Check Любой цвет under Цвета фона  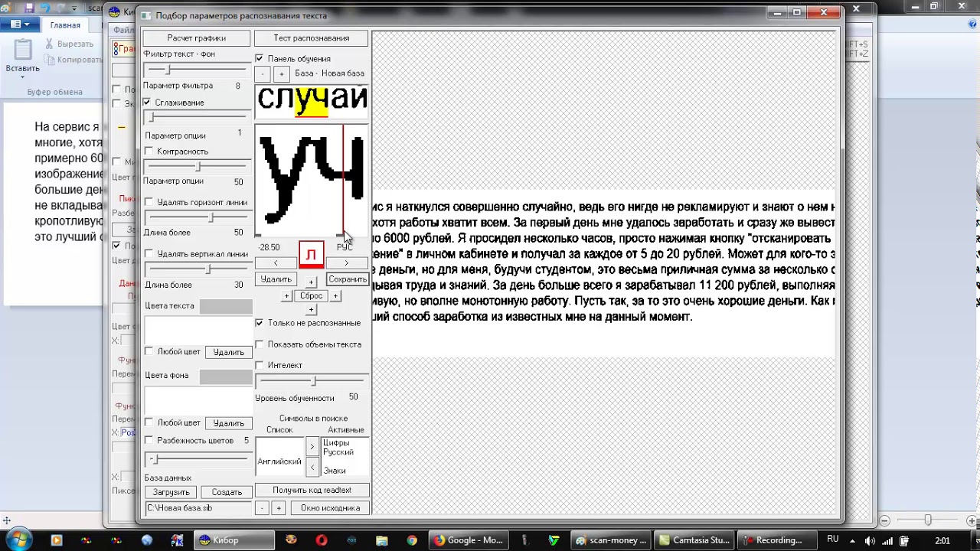click(x=149, y=422)
